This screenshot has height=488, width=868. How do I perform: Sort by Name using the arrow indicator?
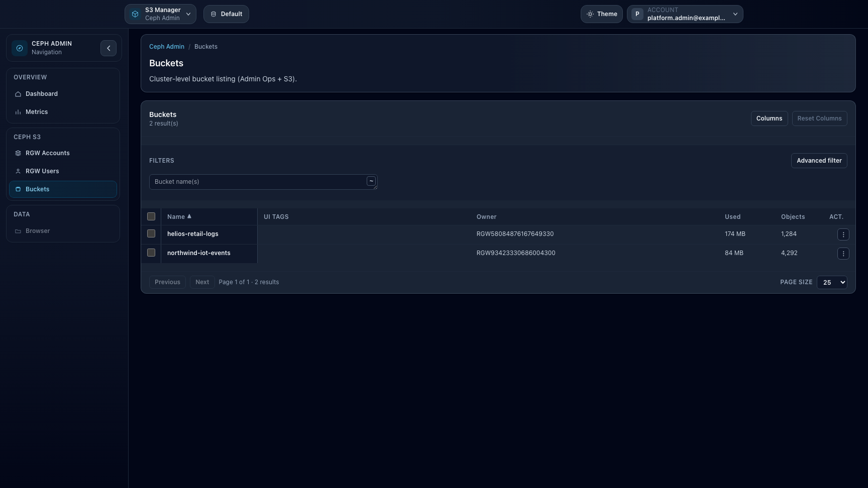coord(189,216)
